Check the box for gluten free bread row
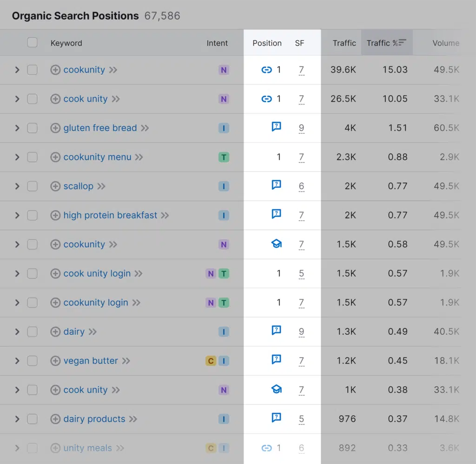This screenshot has height=464, width=476. 32,128
